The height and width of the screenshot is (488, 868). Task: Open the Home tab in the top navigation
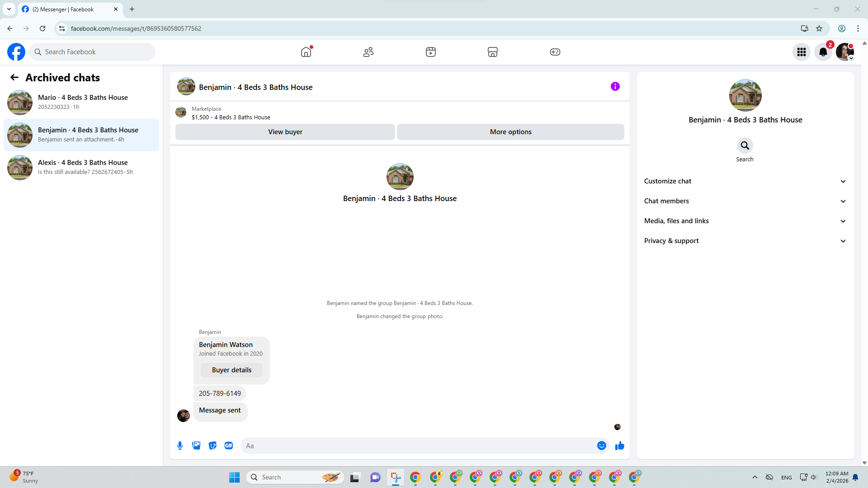click(x=306, y=52)
